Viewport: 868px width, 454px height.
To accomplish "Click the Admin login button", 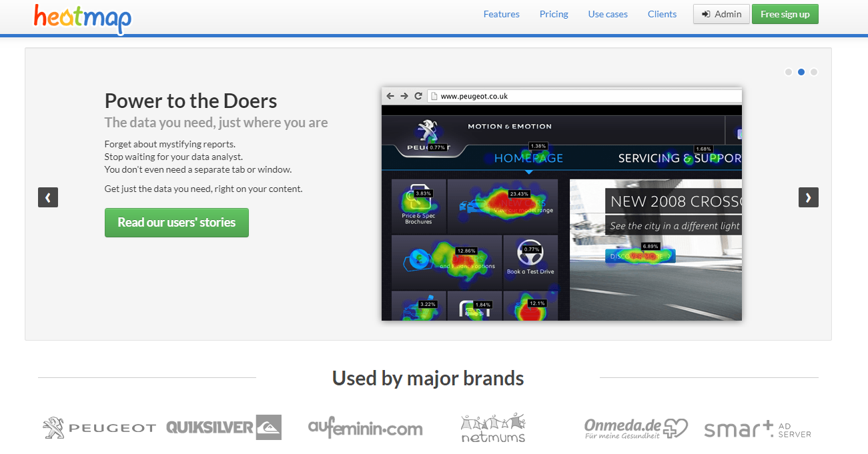I will point(721,14).
